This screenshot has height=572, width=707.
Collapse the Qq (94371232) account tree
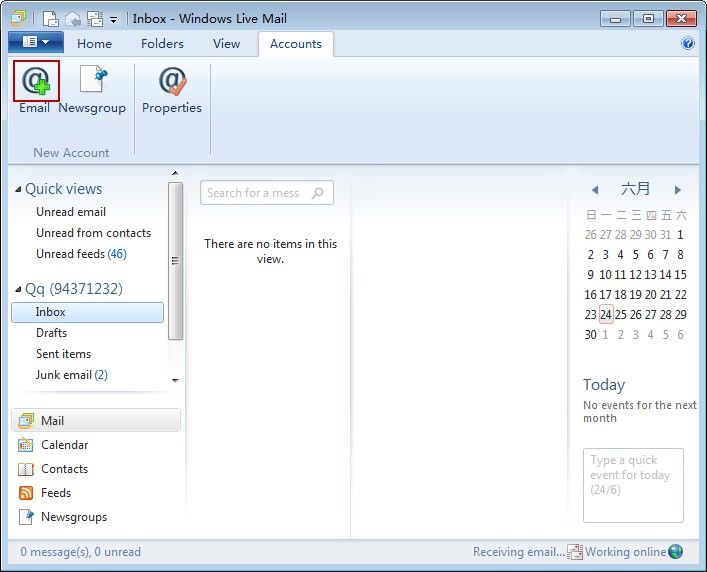pos(18,289)
